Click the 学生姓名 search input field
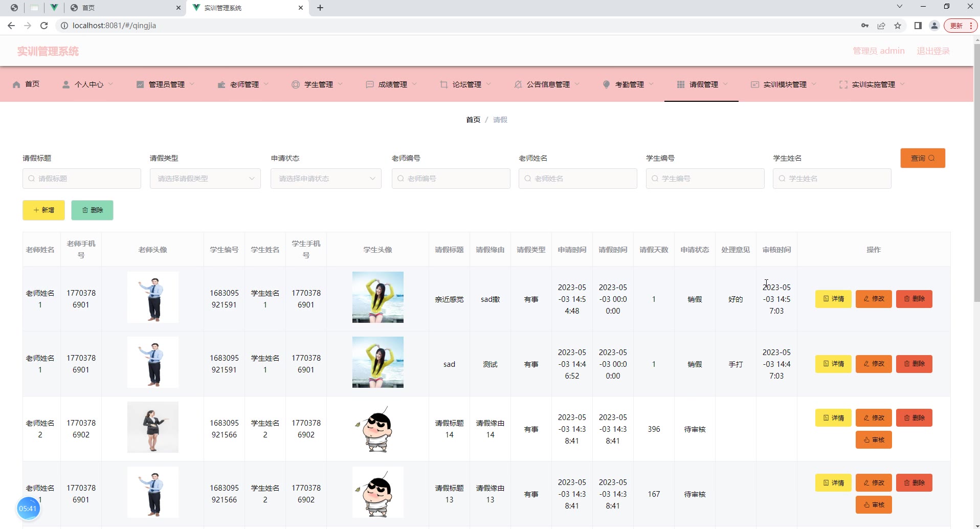This screenshot has width=980, height=529. [832, 179]
